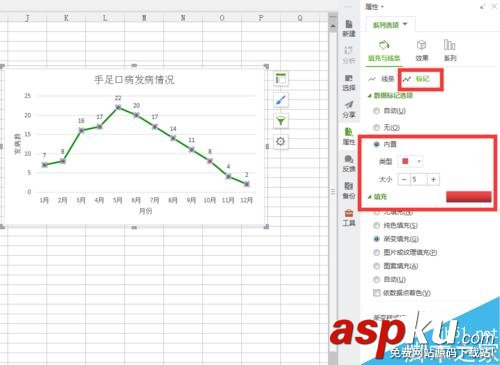This screenshot has height=365, width=500.
Task: Open the 属性 panel title dropdown
Action: click(375, 7)
